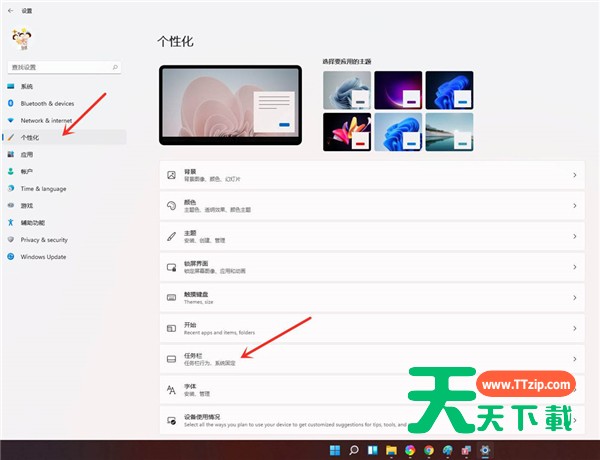Screen dimensions: 600x460
Task: Open Windows Update in sidebar
Action: [64, 257]
